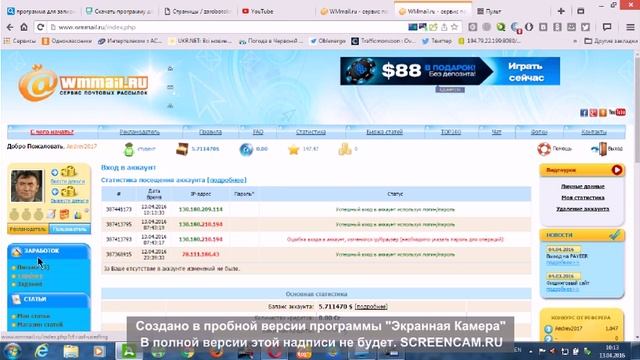Image resolution: width=640 pixels, height=360 pixels.
Task: Bookmark page with star icon
Action: (454, 27)
